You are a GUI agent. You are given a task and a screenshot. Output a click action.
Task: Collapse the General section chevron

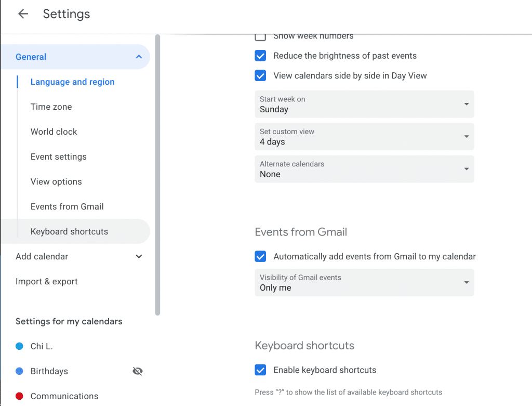point(139,57)
